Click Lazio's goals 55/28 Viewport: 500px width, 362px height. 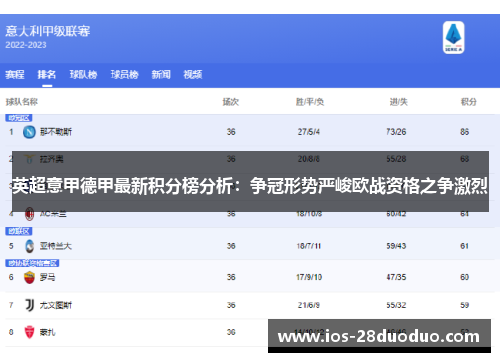click(x=396, y=159)
